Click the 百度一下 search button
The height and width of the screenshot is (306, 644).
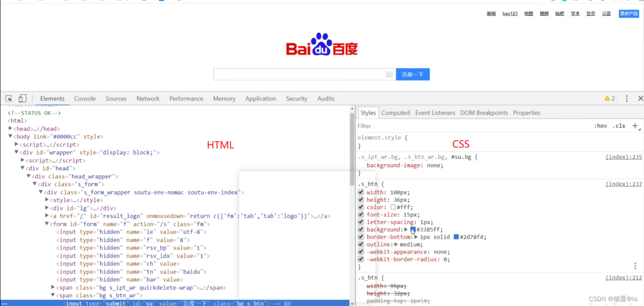[x=413, y=75]
